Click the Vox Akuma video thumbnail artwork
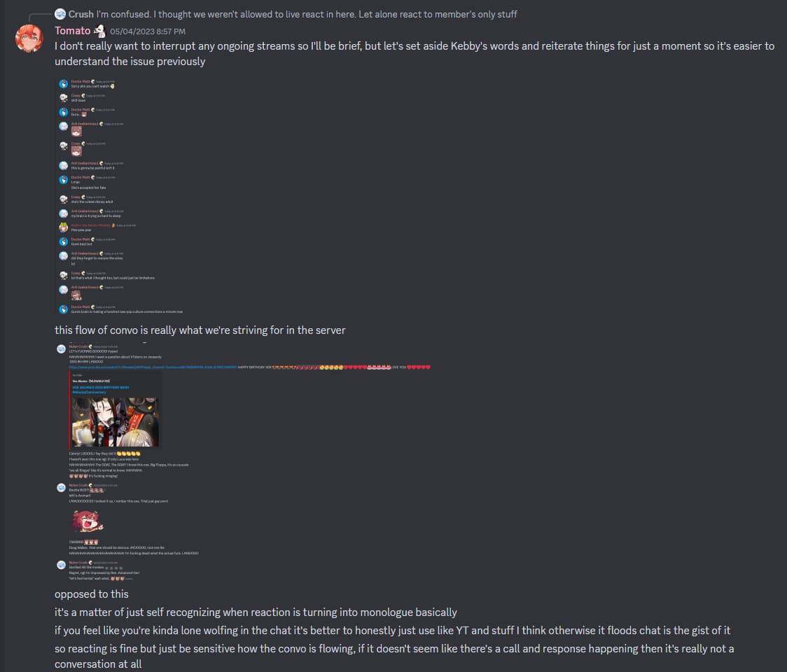Screen dimensions: 787x672 pos(115,422)
